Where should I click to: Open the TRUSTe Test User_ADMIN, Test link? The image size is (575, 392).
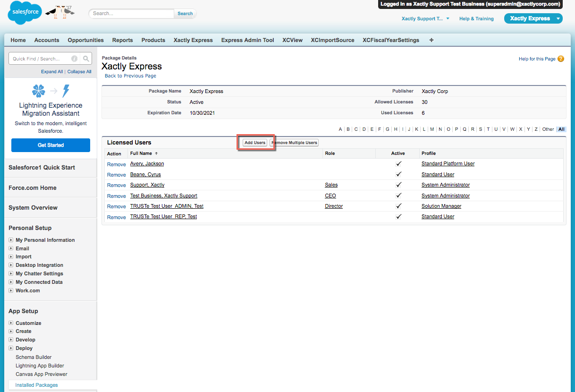coord(167,206)
